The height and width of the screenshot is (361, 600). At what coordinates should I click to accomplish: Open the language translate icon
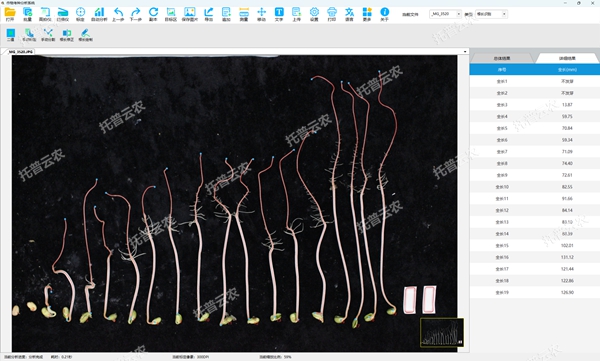pos(349,14)
